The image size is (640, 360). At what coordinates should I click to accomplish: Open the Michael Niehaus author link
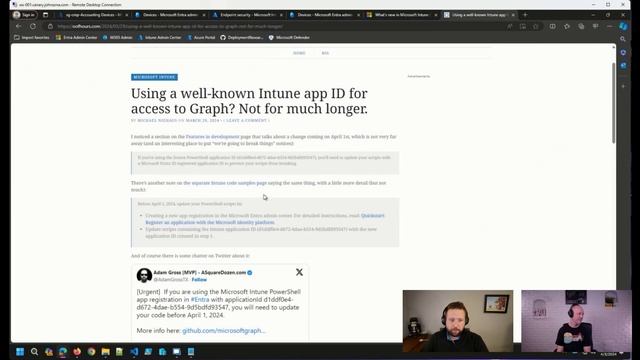(x=157, y=121)
